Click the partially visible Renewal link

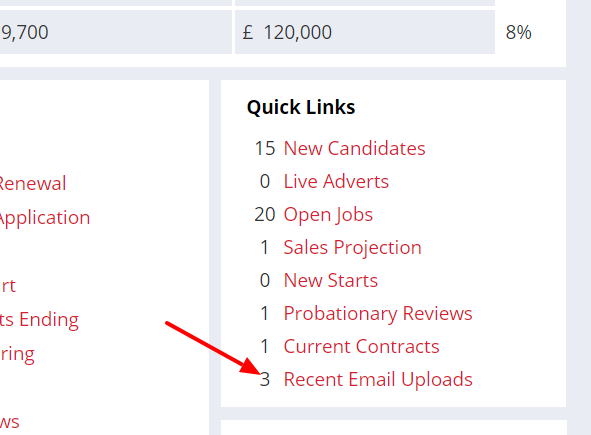(33, 184)
